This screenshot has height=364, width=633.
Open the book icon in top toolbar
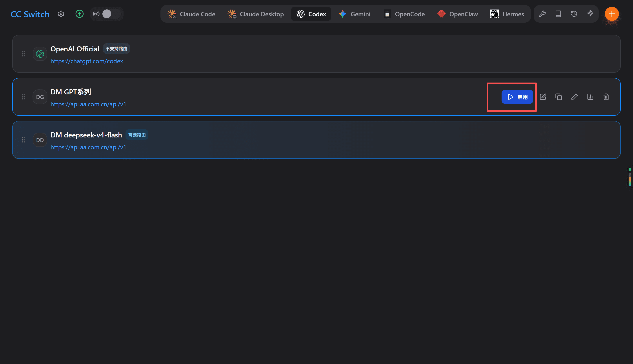pyautogui.click(x=558, y=14)
